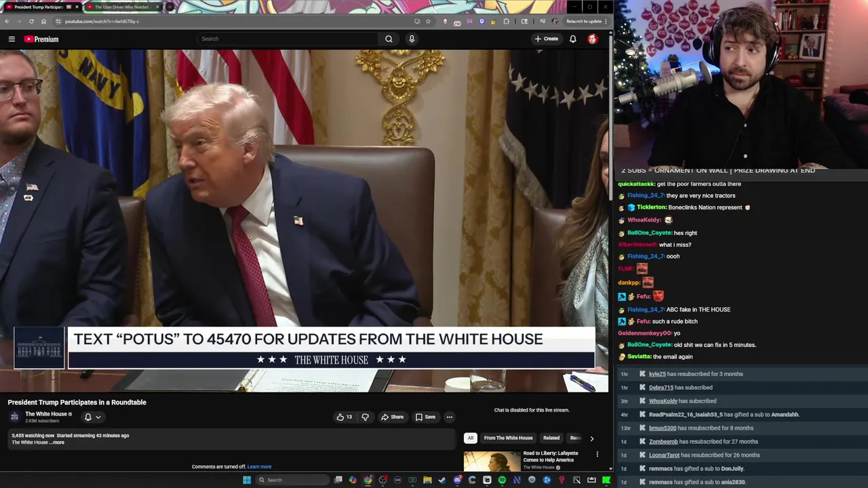Click the YouTube search magnifier button
Image resolution: width=868 pixels, height=488 pixels.
pos(389,39)
